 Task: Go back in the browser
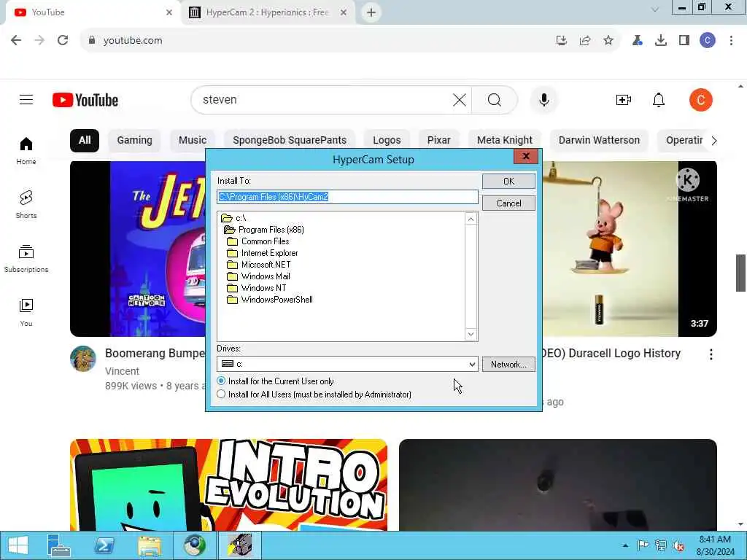pyautogui.click(x=16, y=41)
